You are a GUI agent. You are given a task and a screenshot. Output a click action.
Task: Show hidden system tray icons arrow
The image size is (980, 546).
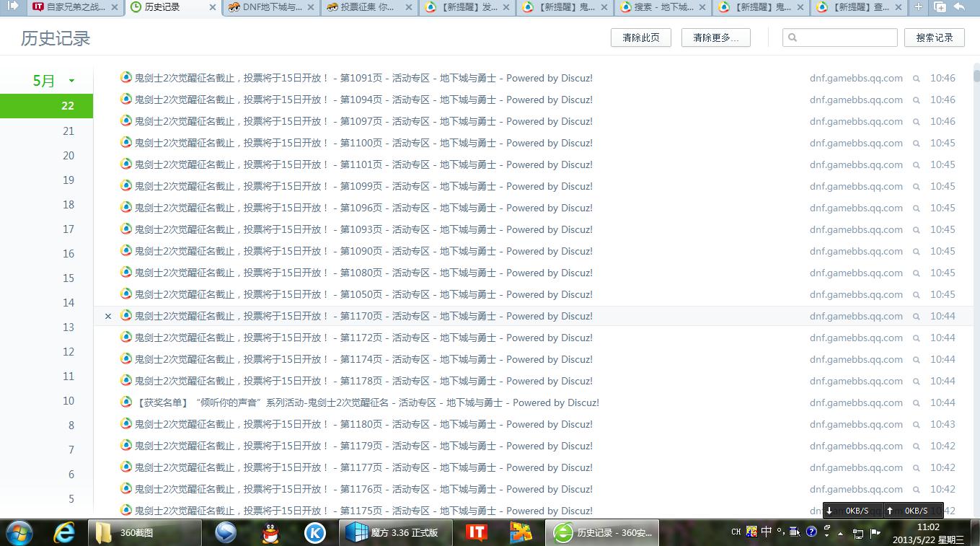pyautogui.click(x=841, y=533)
